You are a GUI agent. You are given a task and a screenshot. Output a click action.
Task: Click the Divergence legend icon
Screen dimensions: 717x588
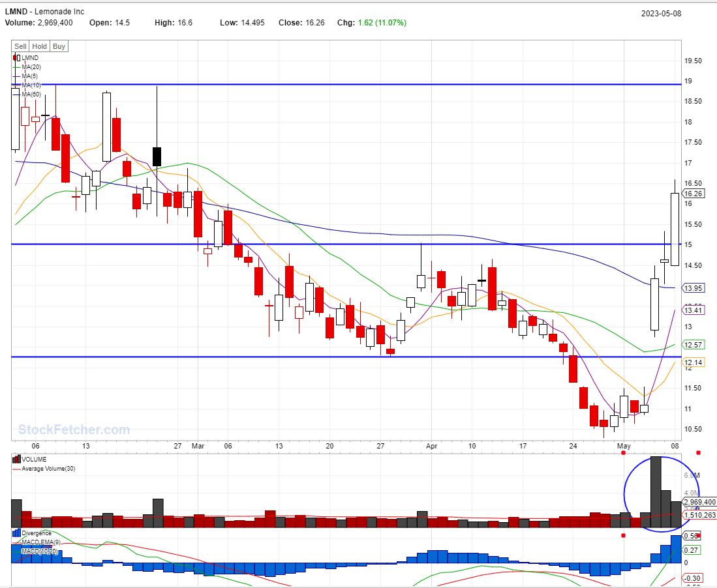tap(16, 533)
